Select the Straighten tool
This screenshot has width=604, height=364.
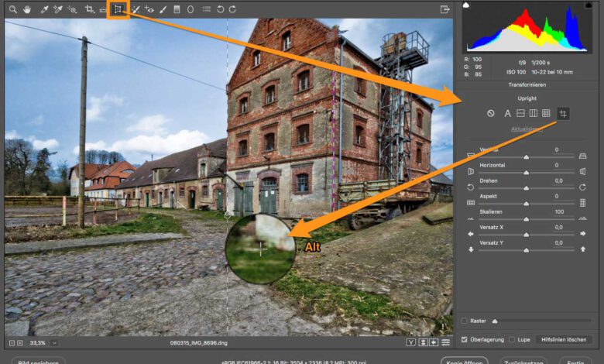(x=103, y=9)
